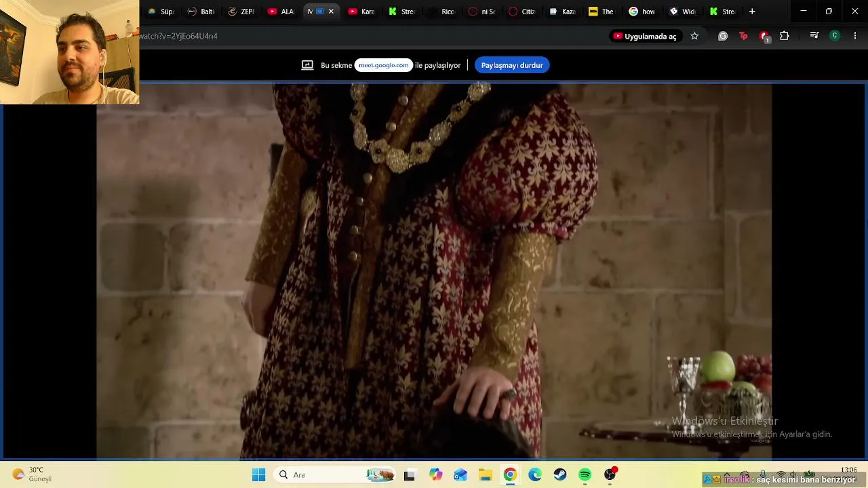Screen dimensions: 868x488
Task: Open Outlook from the taskbar
Action: point(460,475)
